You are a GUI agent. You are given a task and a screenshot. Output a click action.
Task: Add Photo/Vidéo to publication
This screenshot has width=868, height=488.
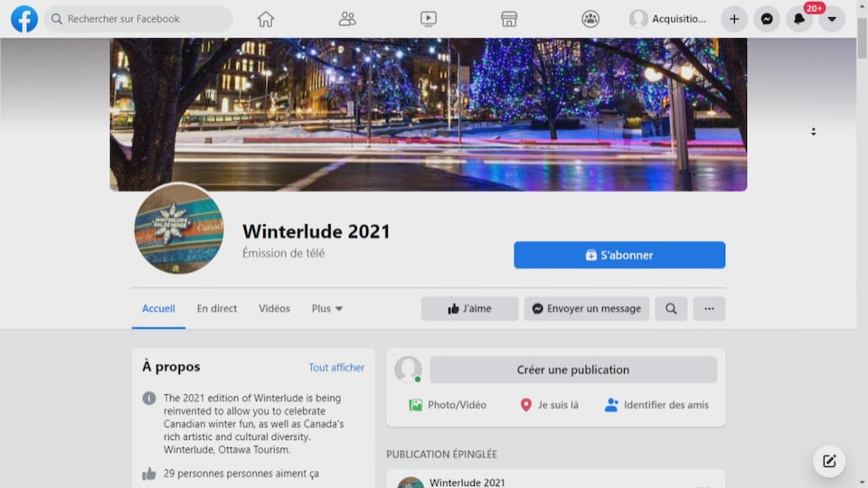pyautogui.click(x=448, y=405)
